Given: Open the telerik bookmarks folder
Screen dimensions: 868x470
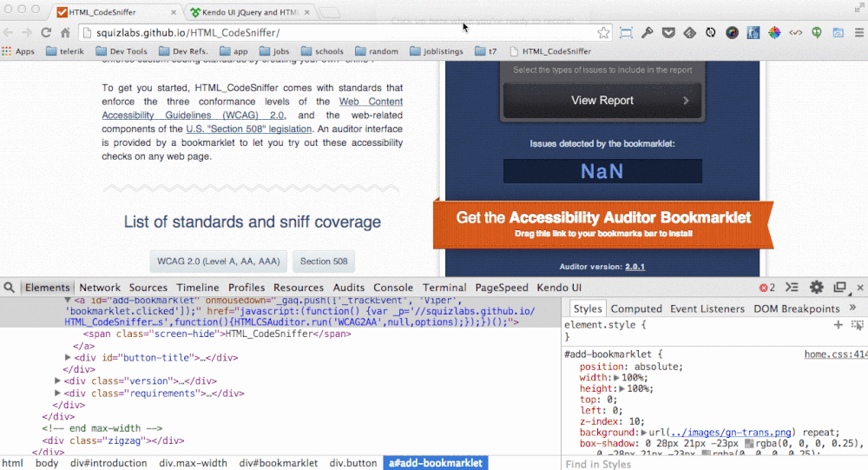Looking at the screenshot, I should (65, 51).
